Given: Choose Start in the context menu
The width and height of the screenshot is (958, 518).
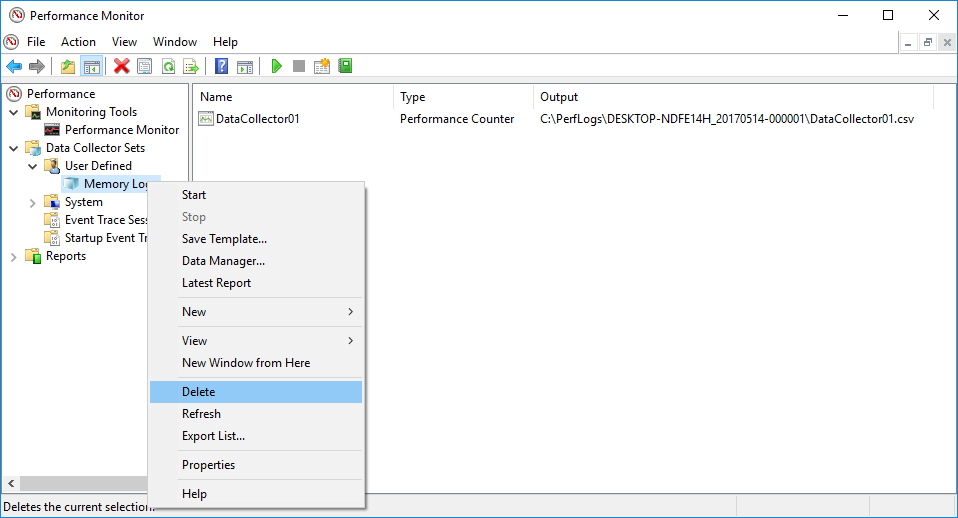Looking at the screenshot, I should [x=256, y=195].
